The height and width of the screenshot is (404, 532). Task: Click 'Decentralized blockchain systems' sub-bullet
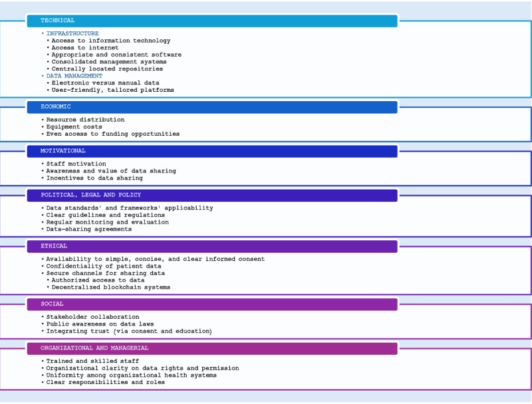coord(111,288)
